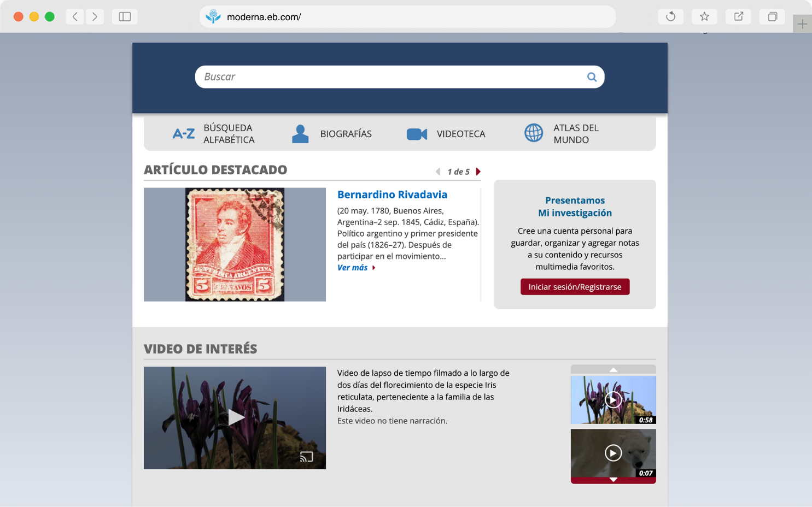812x507 pixels.
Task: Open the Bernardino Rivadavia article link
Action: [x=392, y=194]
